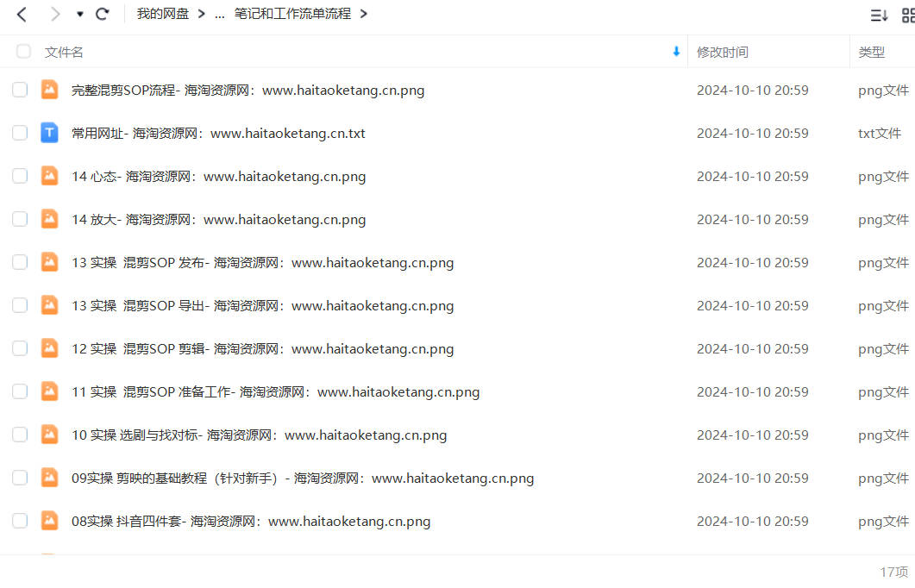
Task: Click image icon of 10 实操 选剧与找对标
Action: (50, 435)
